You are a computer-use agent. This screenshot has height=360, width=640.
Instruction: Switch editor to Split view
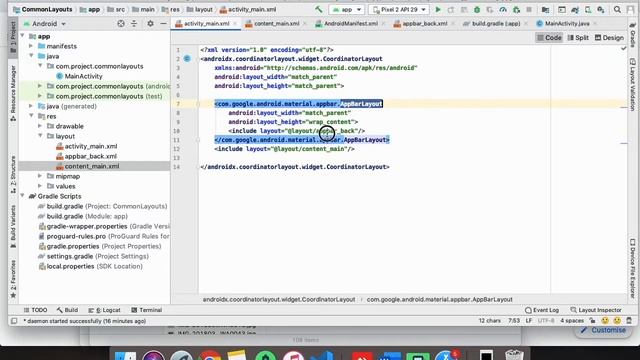(x=578, y=38)
